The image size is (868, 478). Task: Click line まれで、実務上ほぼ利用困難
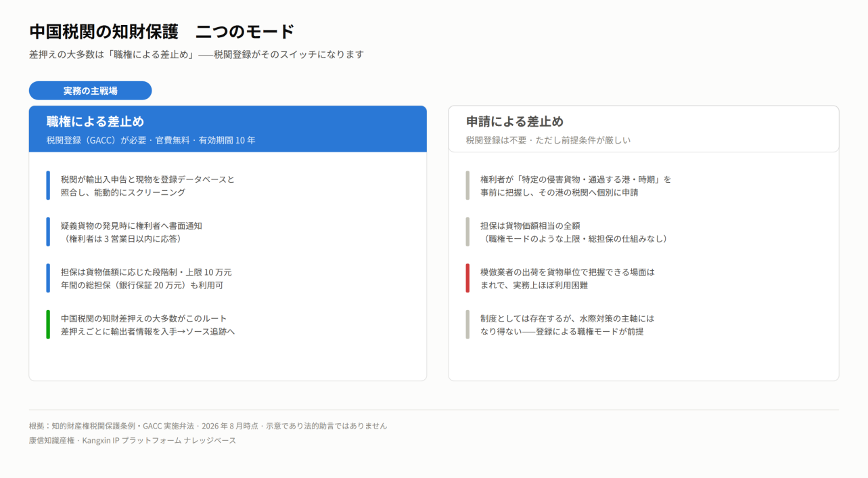[x=534, y=285]
